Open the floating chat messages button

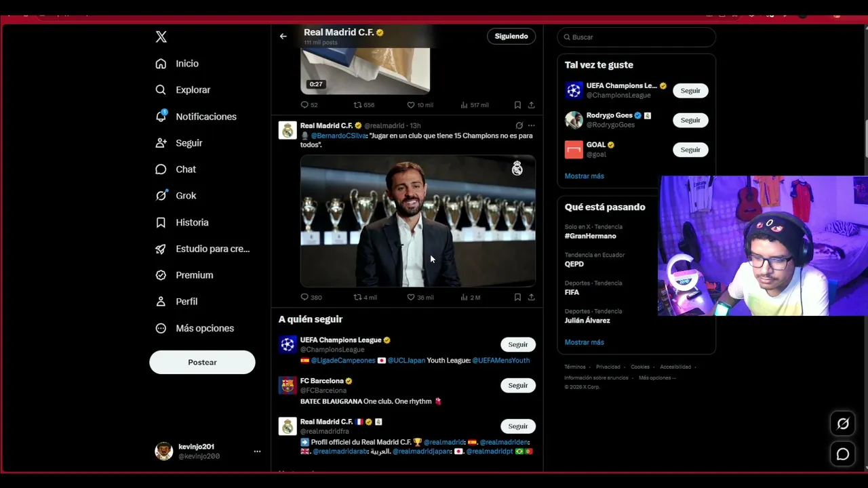843,454
